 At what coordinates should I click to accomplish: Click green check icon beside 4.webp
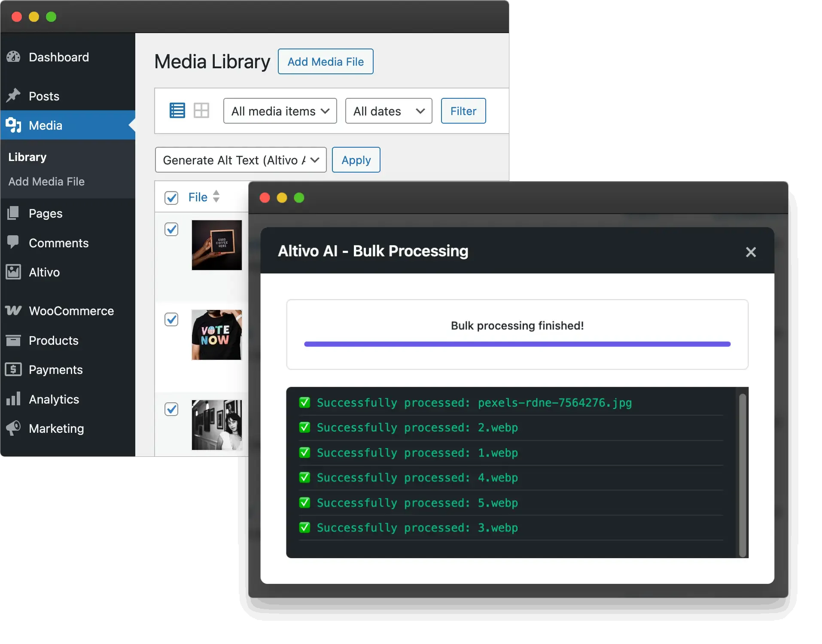[304, 478]
